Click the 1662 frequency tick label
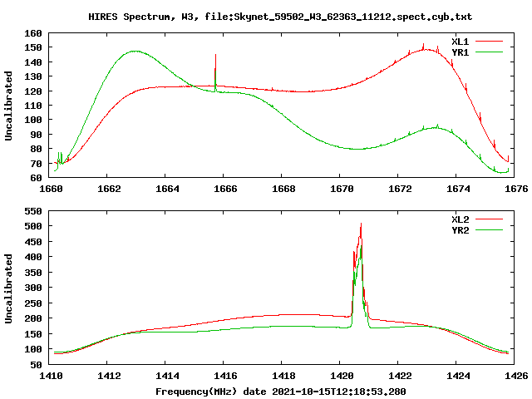532x399 pixels. (109, 189)
